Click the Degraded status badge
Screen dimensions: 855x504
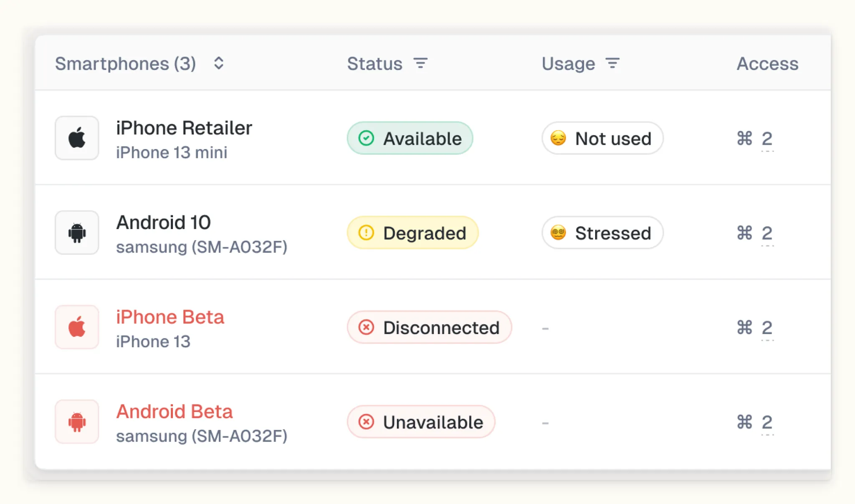coord(412,232)
